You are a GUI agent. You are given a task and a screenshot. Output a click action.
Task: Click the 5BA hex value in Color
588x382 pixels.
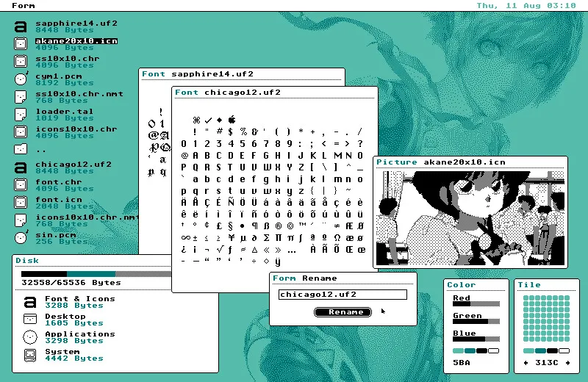[x=462, y=362]
